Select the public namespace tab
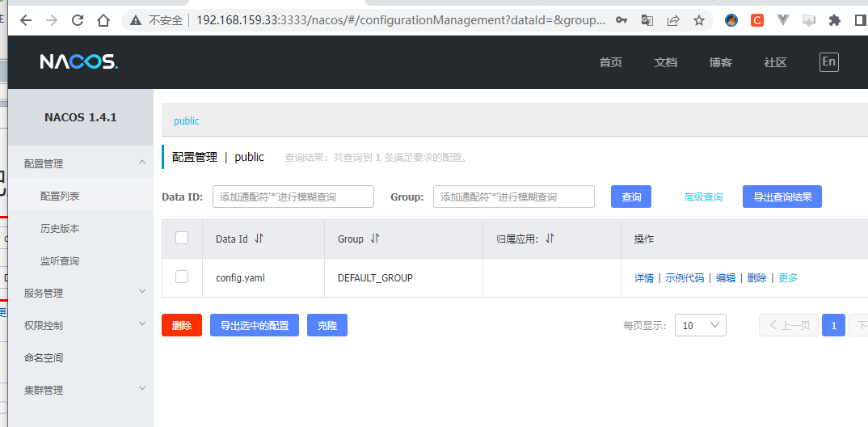The height and width of the screenshot is (427, 868). click(x=187, y=120)
